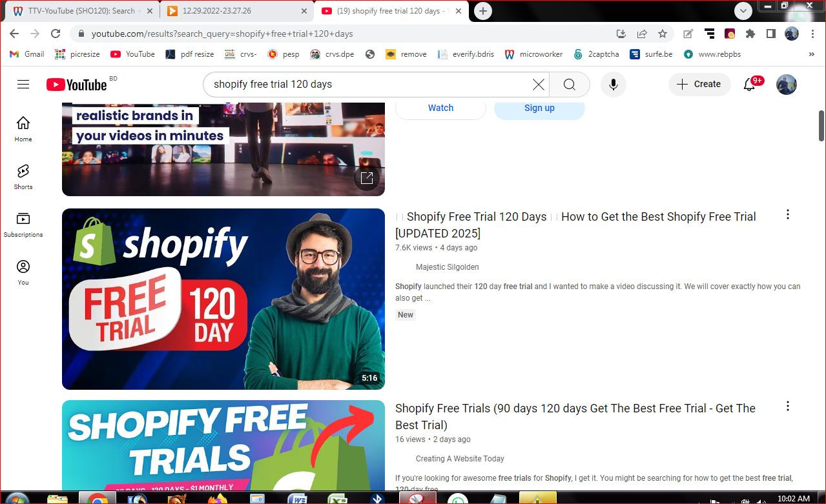Open options for Shopify Free Trials 90 days video
This screenshot has width=826, height=504.
788,407
